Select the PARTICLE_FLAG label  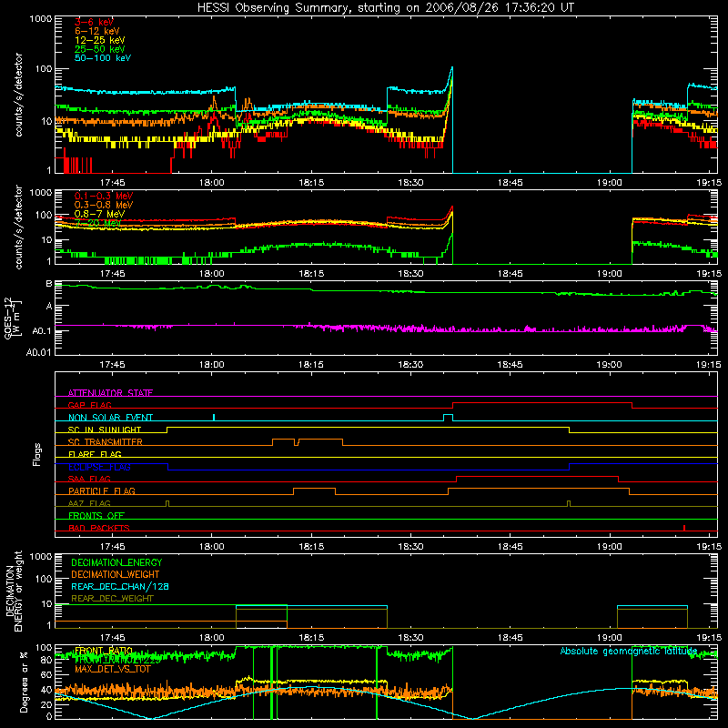point(102,490)
